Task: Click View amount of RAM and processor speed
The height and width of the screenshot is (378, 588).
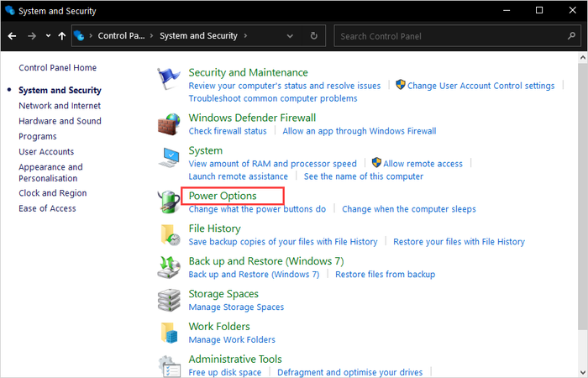Action: pos(273,164)
